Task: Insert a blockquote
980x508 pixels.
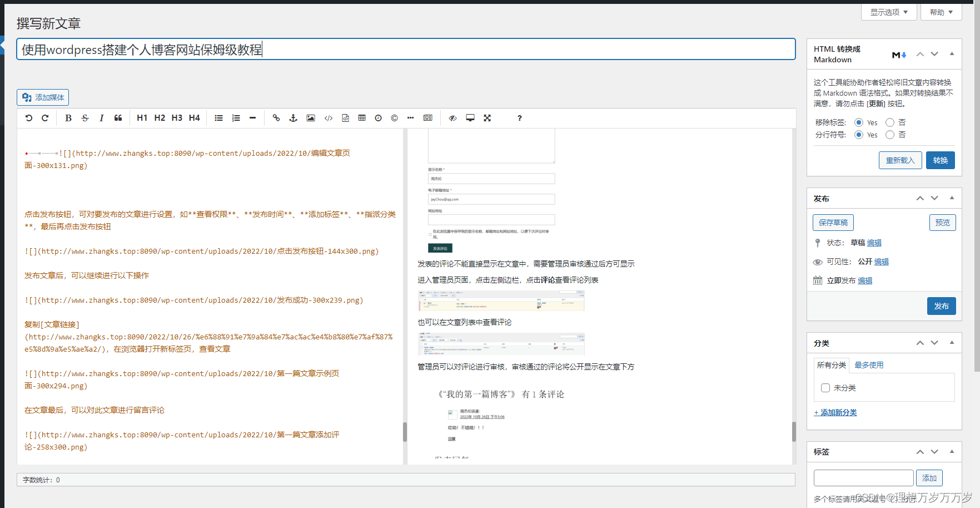Action: [x=118, y=118]
